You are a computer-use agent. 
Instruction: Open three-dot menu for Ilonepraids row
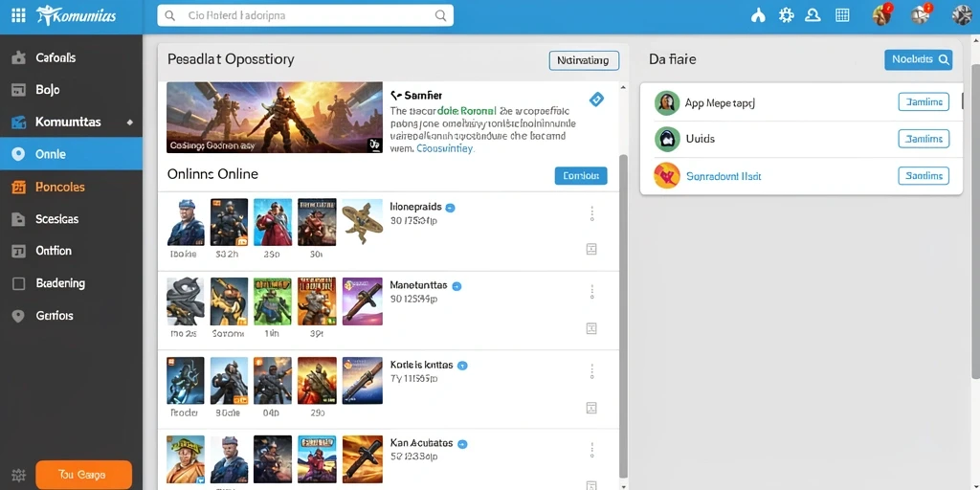591,213
